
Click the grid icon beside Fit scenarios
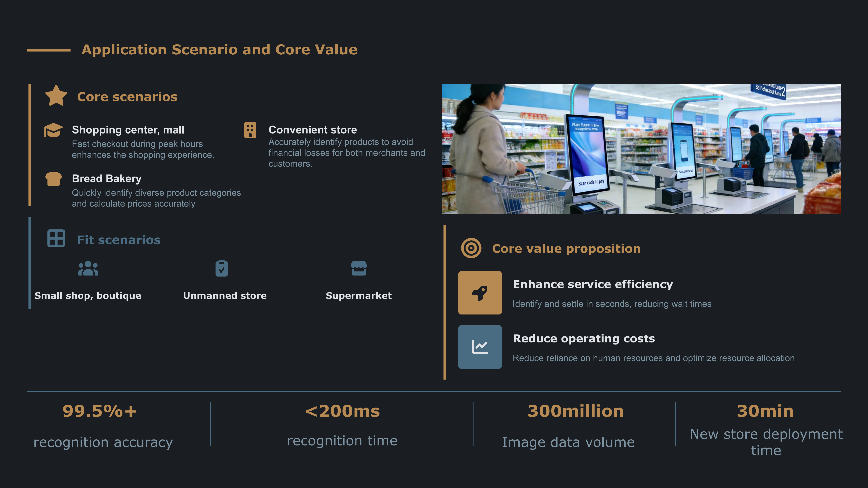(x=56, y=238)
